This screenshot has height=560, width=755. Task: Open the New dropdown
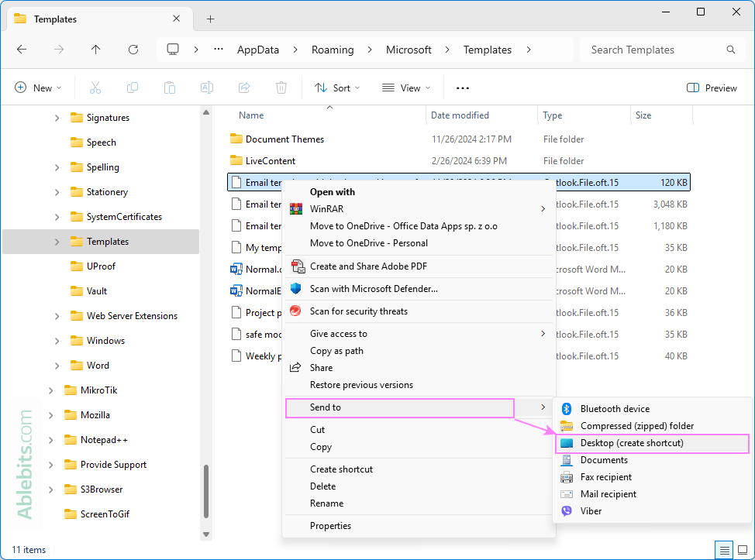(38, 88)
